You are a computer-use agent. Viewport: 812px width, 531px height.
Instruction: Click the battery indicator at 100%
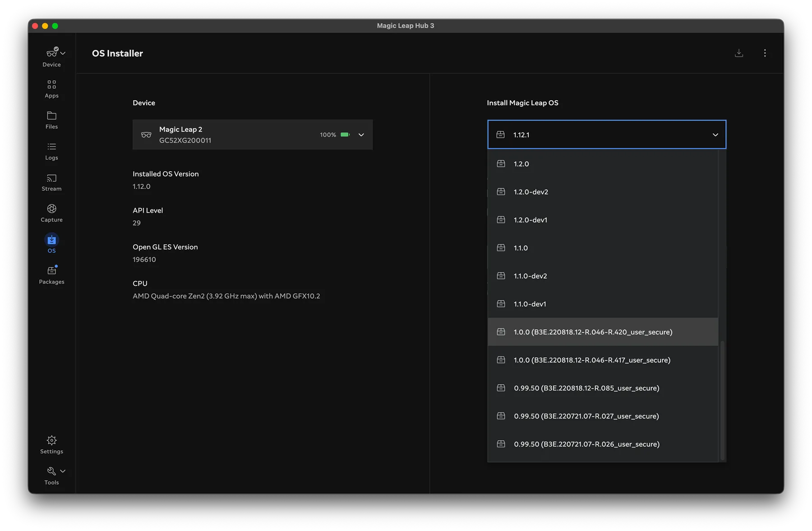(345, 135)
